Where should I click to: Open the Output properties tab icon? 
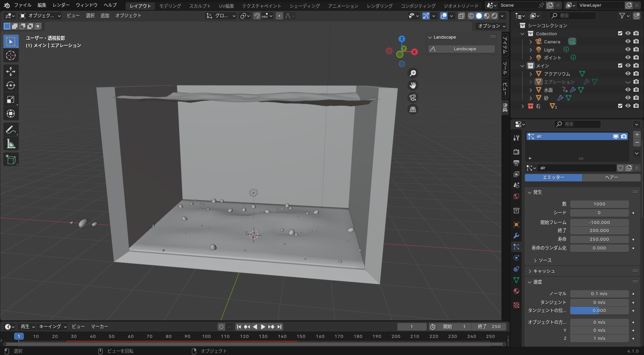tap(516, 163)
